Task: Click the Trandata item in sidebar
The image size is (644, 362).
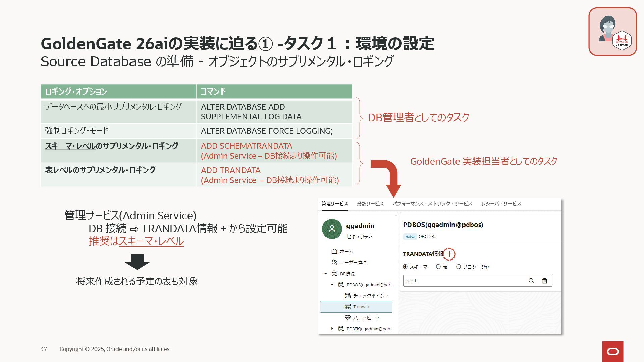Action: pos(361,307)
